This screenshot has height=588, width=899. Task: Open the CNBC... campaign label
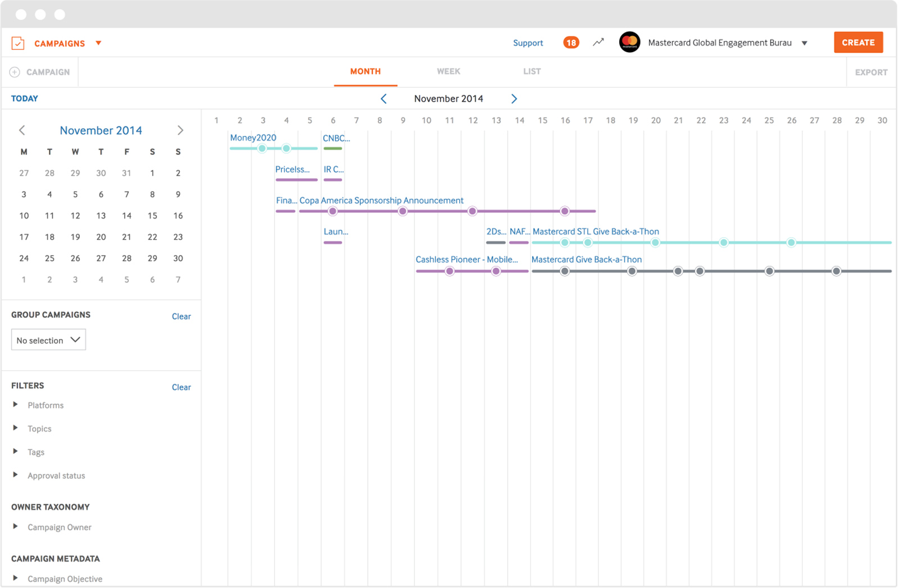[336, 138]
